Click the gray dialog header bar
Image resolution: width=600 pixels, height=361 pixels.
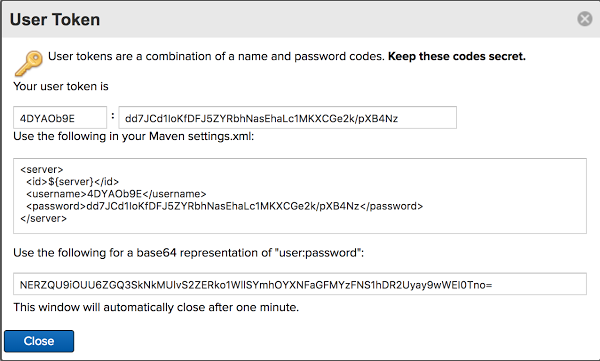coord(300,19)
